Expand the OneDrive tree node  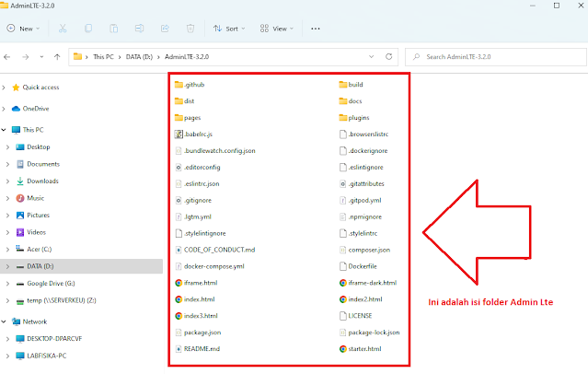click(x=4, y=109)
